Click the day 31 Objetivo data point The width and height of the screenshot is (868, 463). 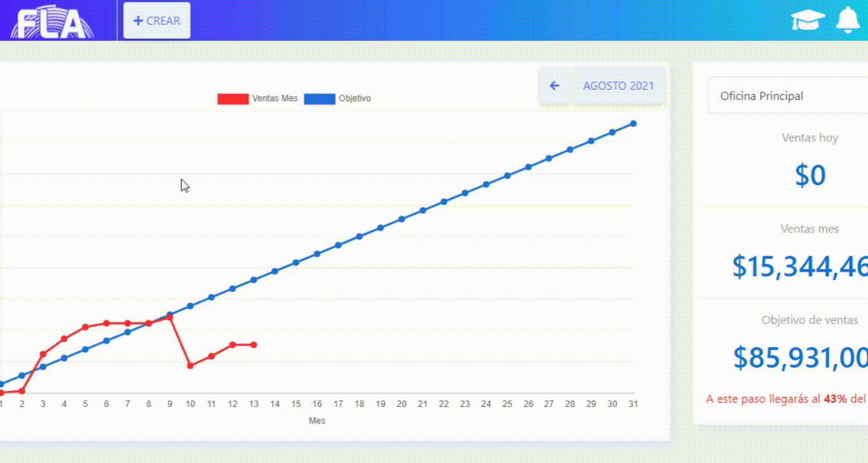pyautogui.click(x=633, y=123)
